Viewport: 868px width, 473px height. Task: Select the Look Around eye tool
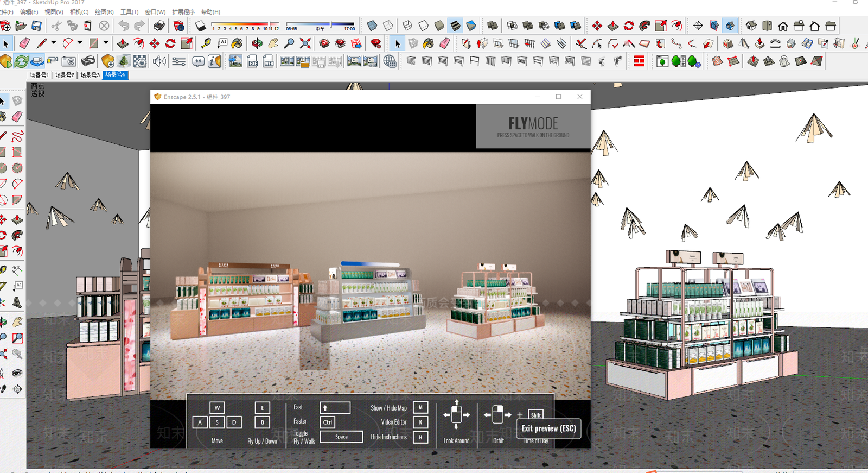(17, 373)
